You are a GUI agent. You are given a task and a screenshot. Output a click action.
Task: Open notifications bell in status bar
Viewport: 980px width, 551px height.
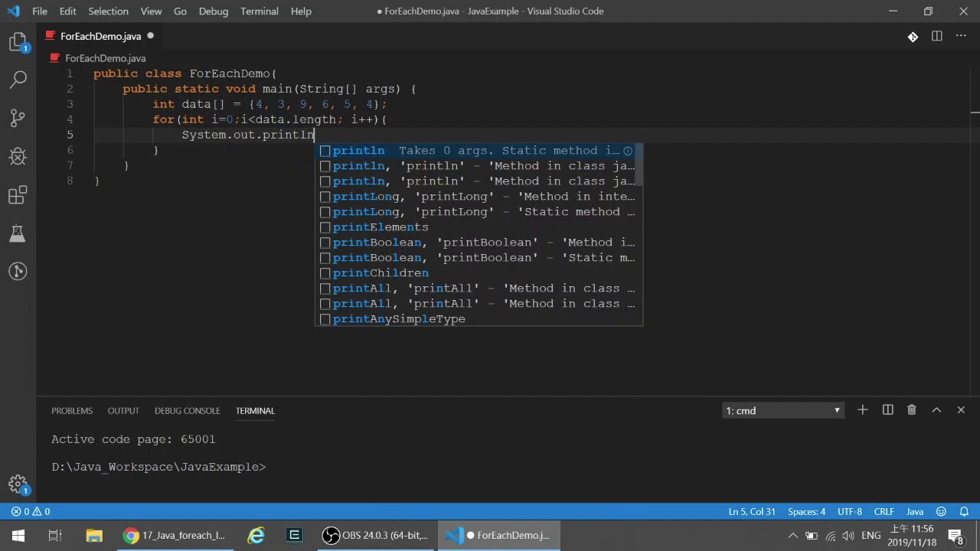click(x=964, y=511)
